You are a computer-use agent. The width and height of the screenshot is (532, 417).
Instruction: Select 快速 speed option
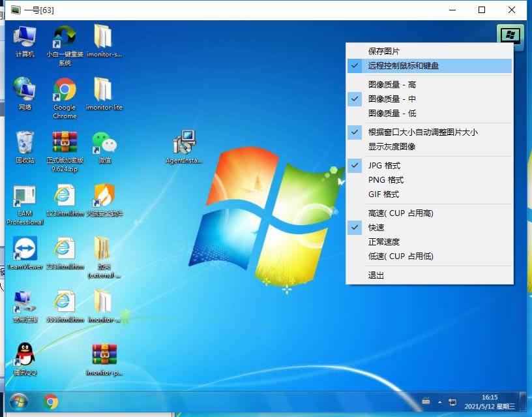click(429, 228)
